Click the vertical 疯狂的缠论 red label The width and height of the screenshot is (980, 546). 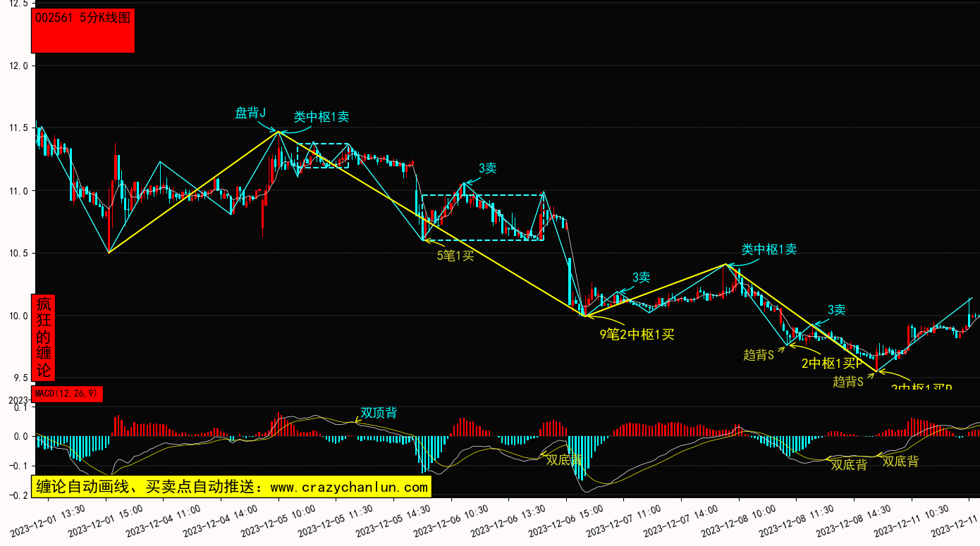click(44, 337)
